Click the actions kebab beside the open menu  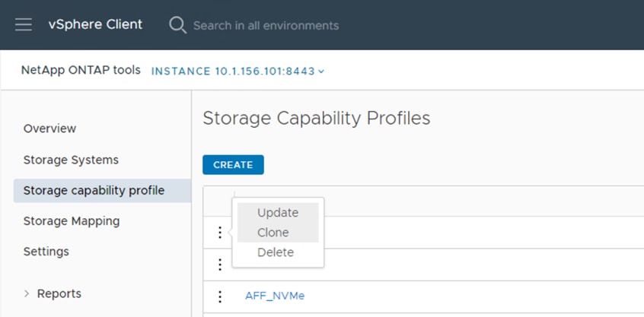coord(220,233)
